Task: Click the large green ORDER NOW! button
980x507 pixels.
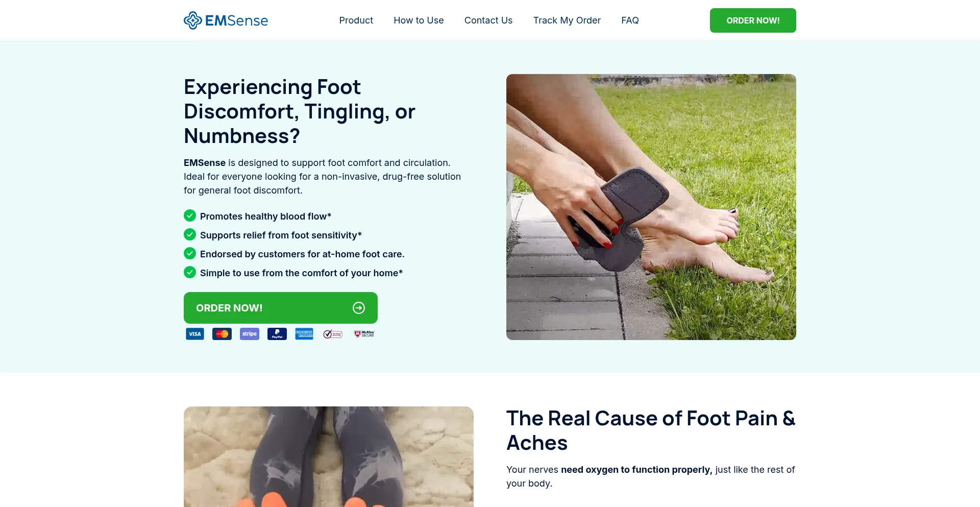Action: (x=281, y=308)
